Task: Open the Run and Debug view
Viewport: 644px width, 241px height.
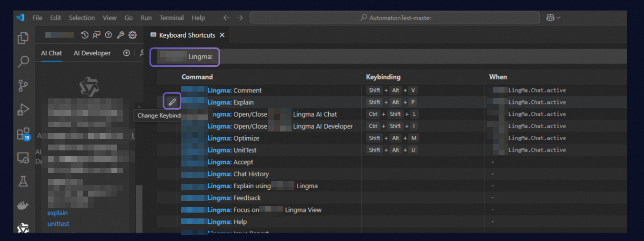Action: [23, 110]
